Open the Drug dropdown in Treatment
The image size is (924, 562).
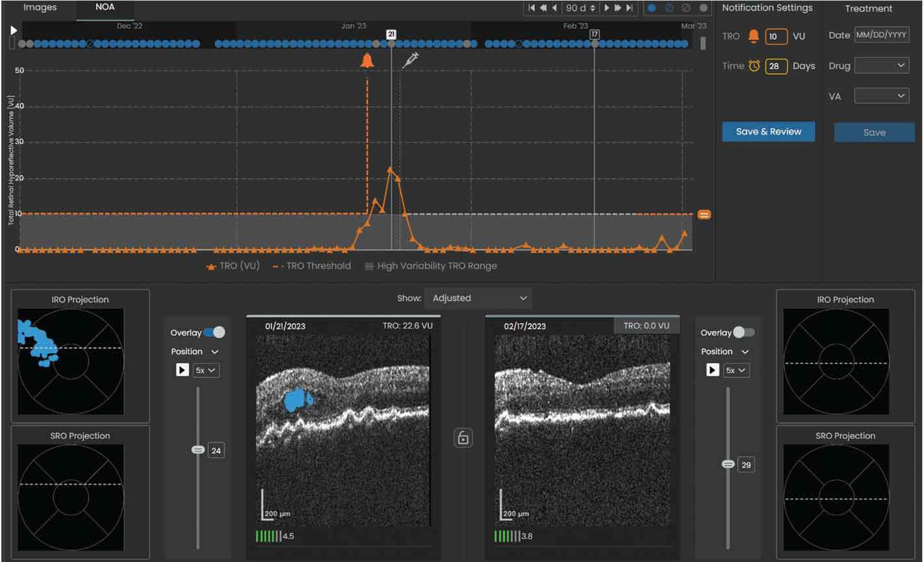881,66
